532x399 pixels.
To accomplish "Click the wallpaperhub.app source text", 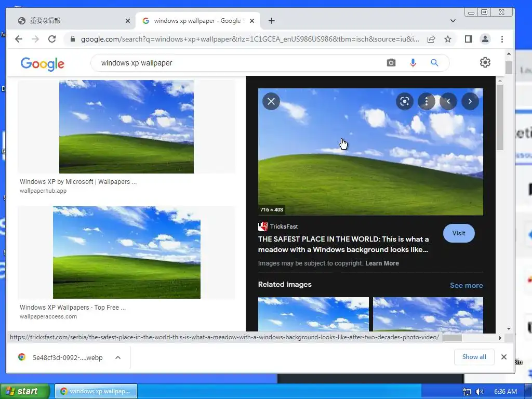I will pyautogui.click(x=43, y=191).
